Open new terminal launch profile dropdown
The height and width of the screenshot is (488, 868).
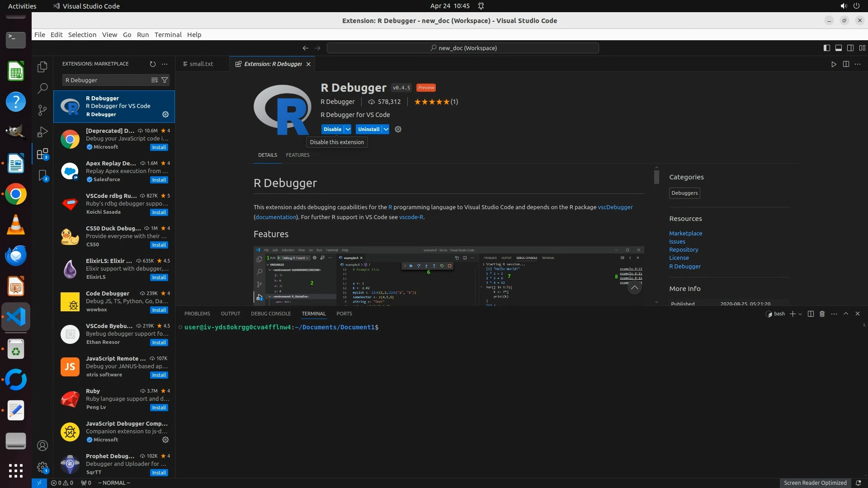click(x=800, y=314)
